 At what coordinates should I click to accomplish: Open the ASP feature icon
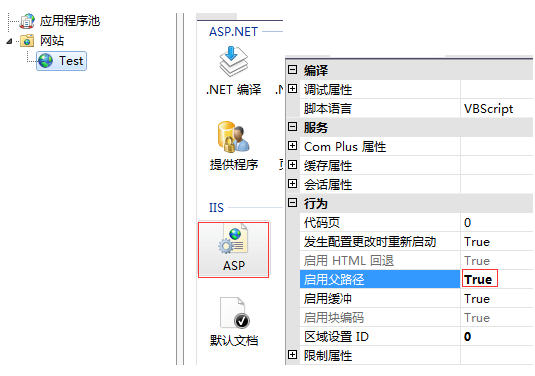(233, 249)
